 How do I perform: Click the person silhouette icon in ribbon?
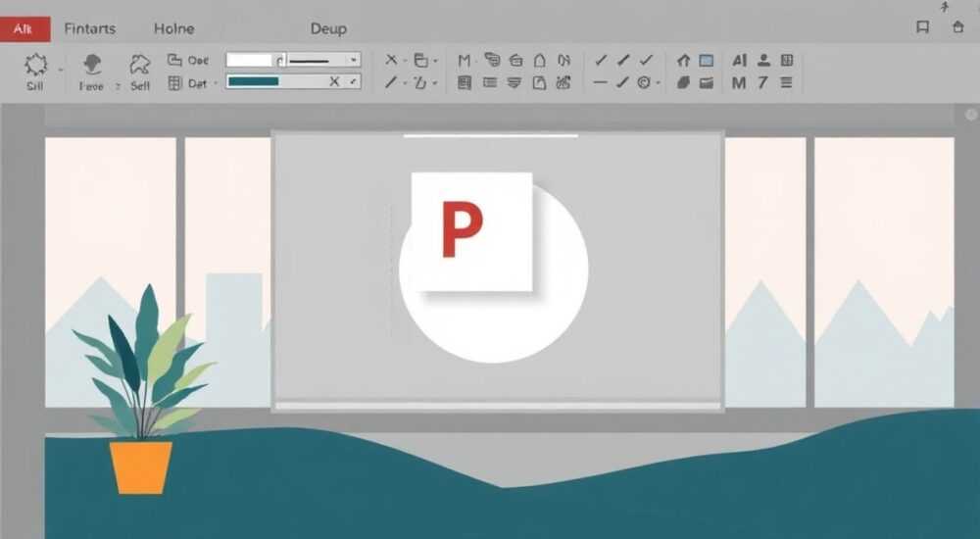tap(763, 60)
